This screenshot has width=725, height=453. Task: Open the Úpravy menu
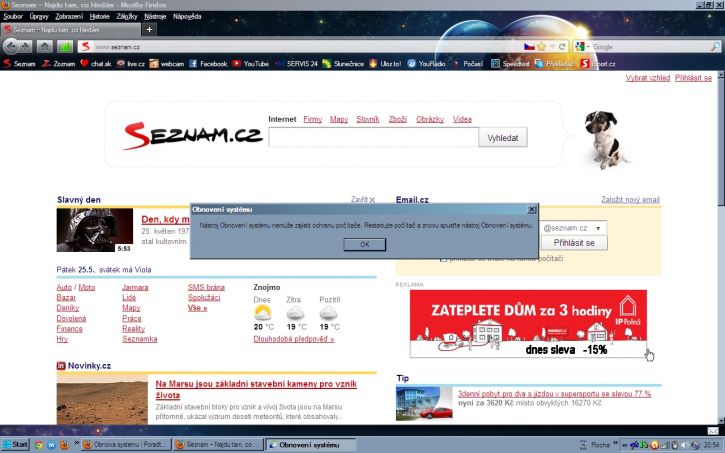[x=39, y=16]
